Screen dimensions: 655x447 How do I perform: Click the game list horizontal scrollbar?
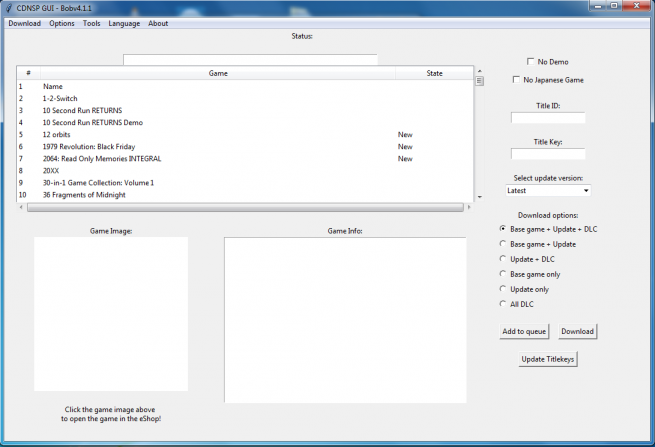(240, 208)
